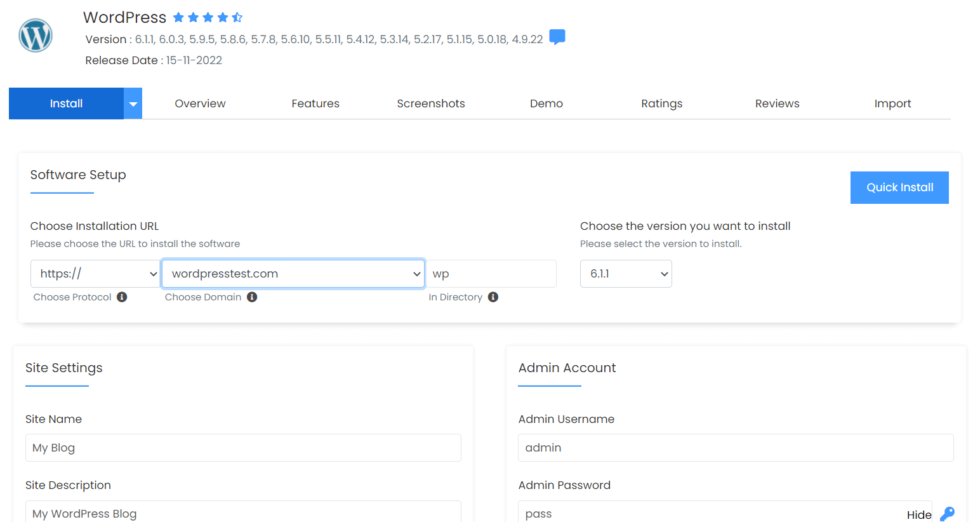
Task: Click the Admin Password field
Action: (725, 512)
